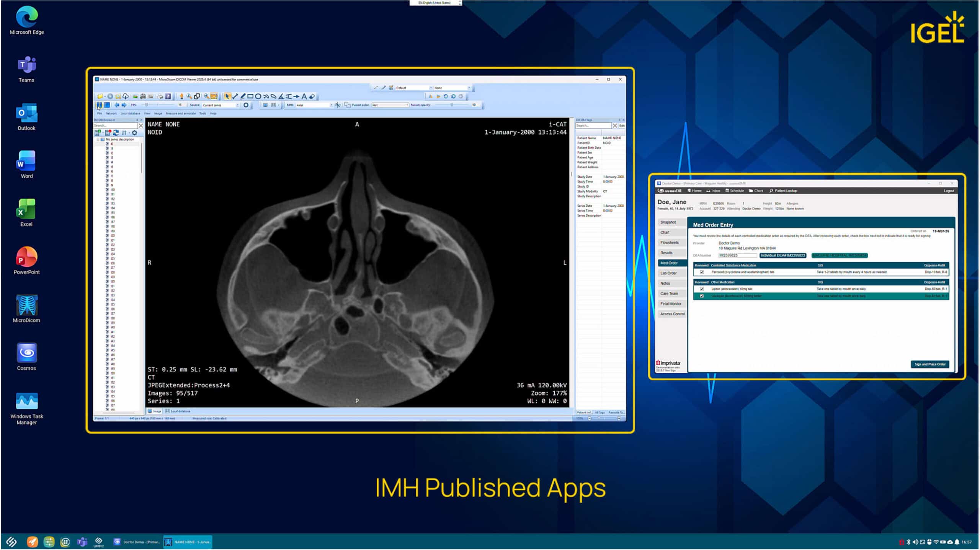Switch to the Lab Order tab
This screenshot has width=980, height=550.
click(x=668, y=273)
